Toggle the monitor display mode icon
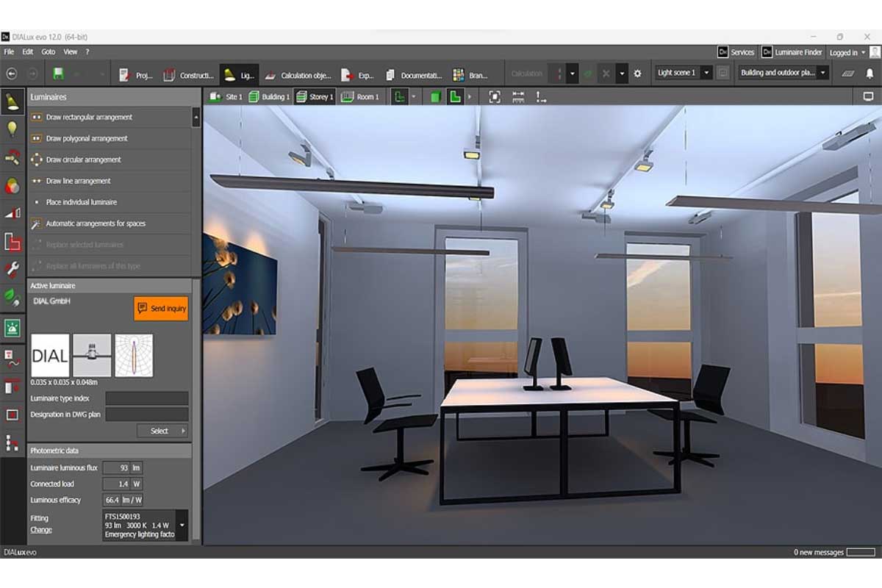This screenshot has height=588, width=882. coord(868,97)
